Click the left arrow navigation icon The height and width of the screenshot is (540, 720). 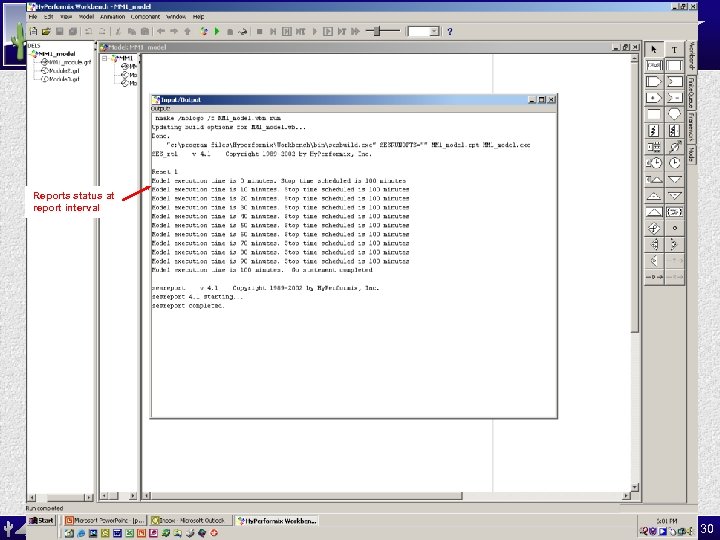coord(161,31)
